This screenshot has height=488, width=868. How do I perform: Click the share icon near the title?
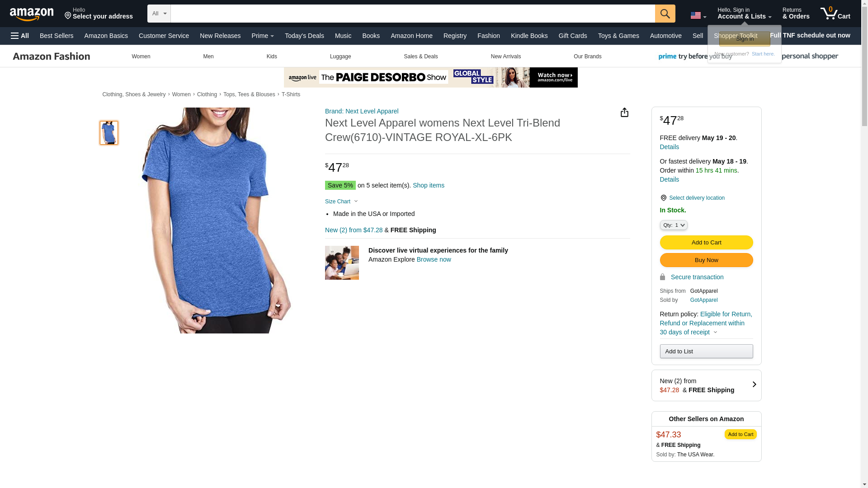pos(624,113)
